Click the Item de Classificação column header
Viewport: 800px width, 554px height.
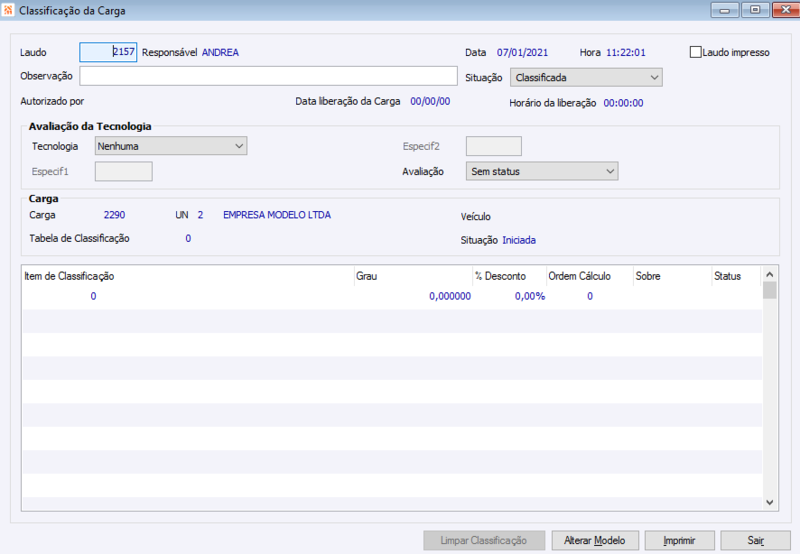tap(188, 276)
